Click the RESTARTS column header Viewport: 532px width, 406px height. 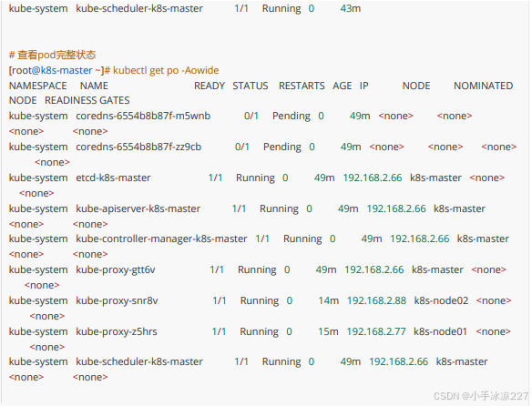pyautogui.click(x=302, y=86)
